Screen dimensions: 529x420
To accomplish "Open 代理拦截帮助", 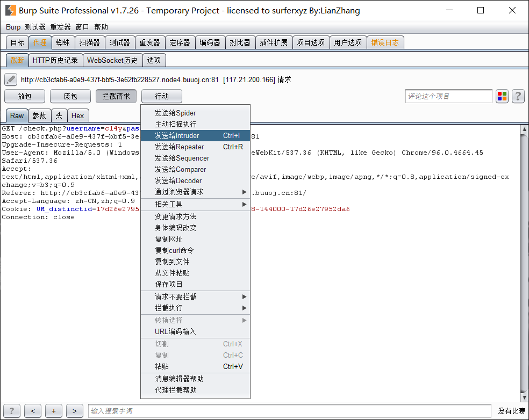I will pos(195,390).
